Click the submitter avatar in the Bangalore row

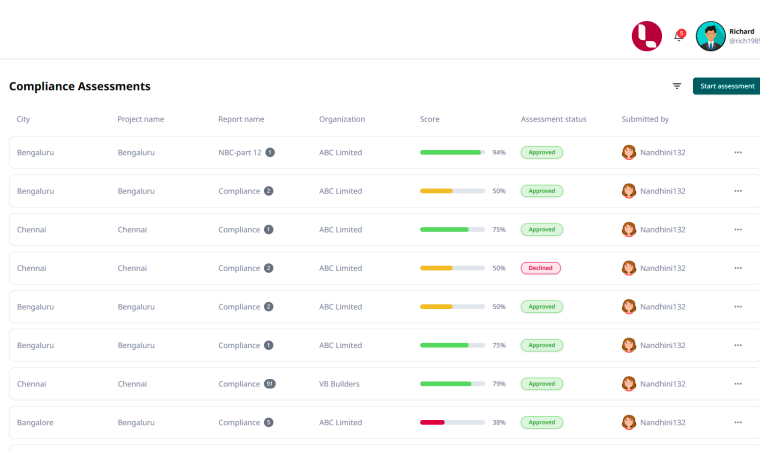click(629, 422)
